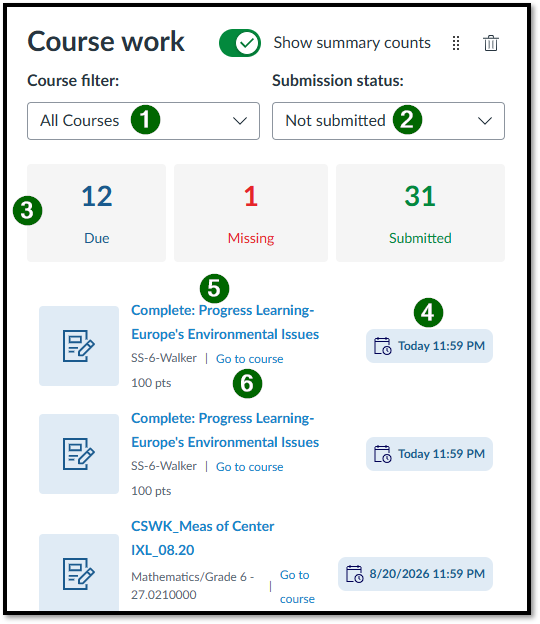Click Go to course under first assignment
Image resolution: width=540 pixels, height=624 pixels.
(250, 359)
